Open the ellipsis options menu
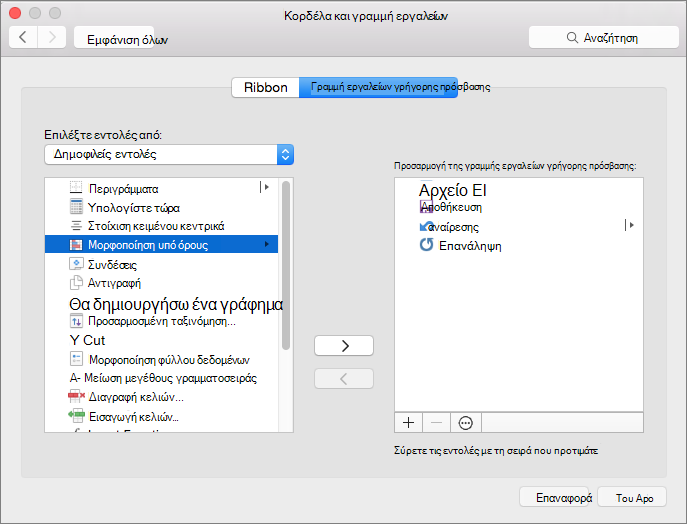The image size is (687, 524). [x=465, y=422]
